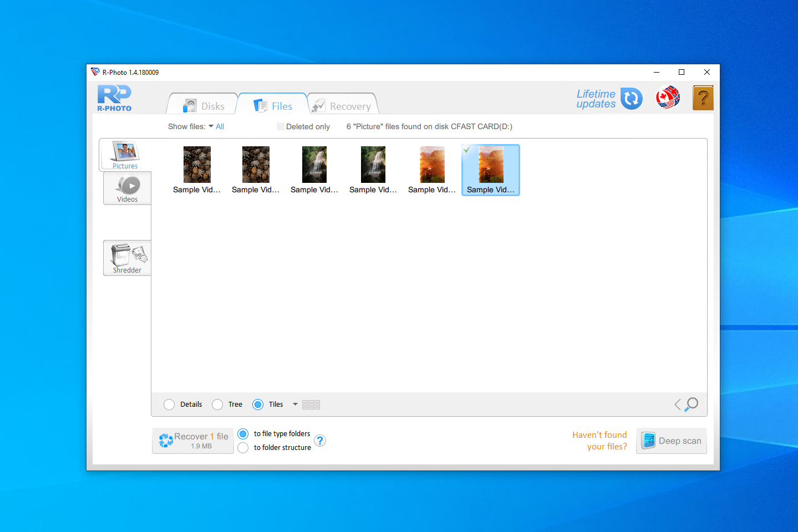
Task: Switch to the Recovery tab
Action: click(x=342, y=106)
